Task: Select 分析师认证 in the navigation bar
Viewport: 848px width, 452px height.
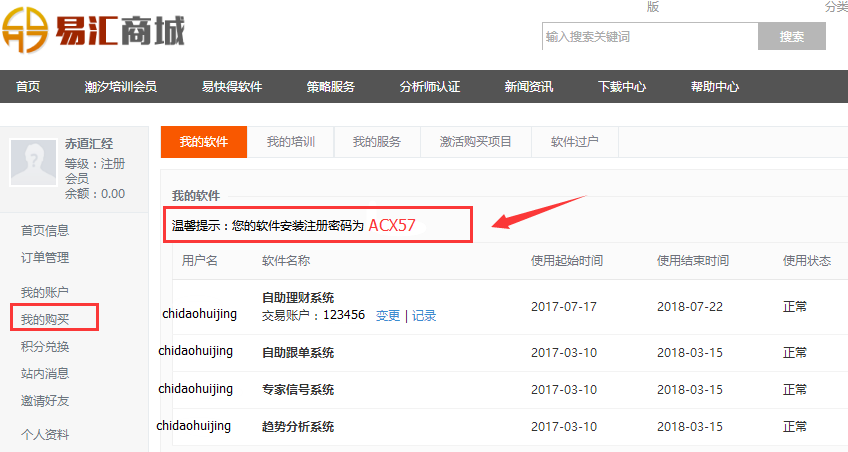Action: (429, 87)
